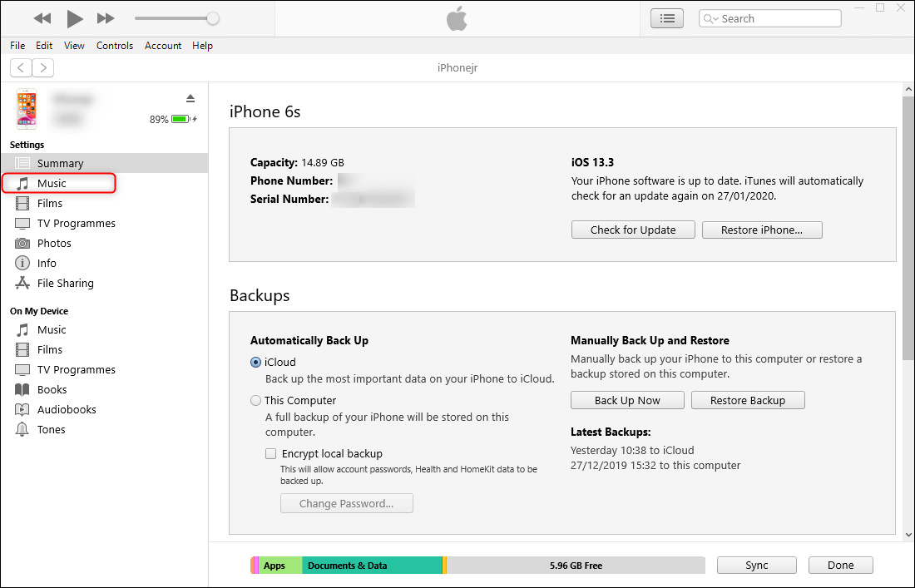Screen dimensions: 915x588
Task: Click the Apps segment in storage bar
Action: (280, 566)
